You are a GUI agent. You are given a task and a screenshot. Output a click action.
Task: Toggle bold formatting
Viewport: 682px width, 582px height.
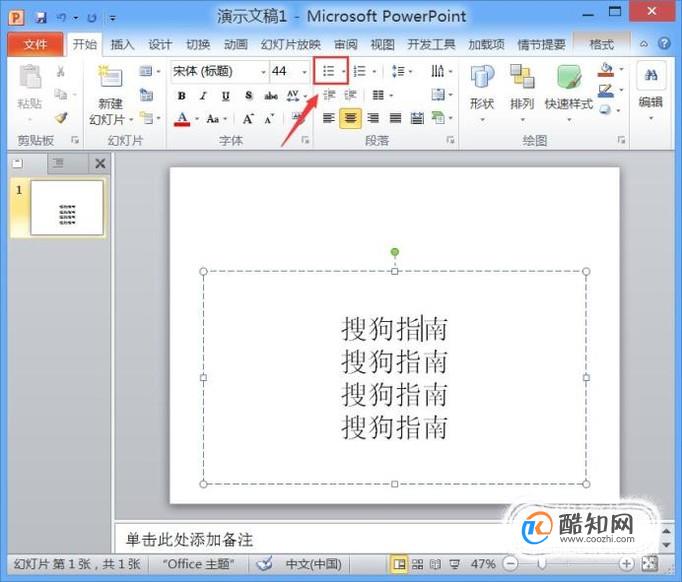tap(182, 96)
